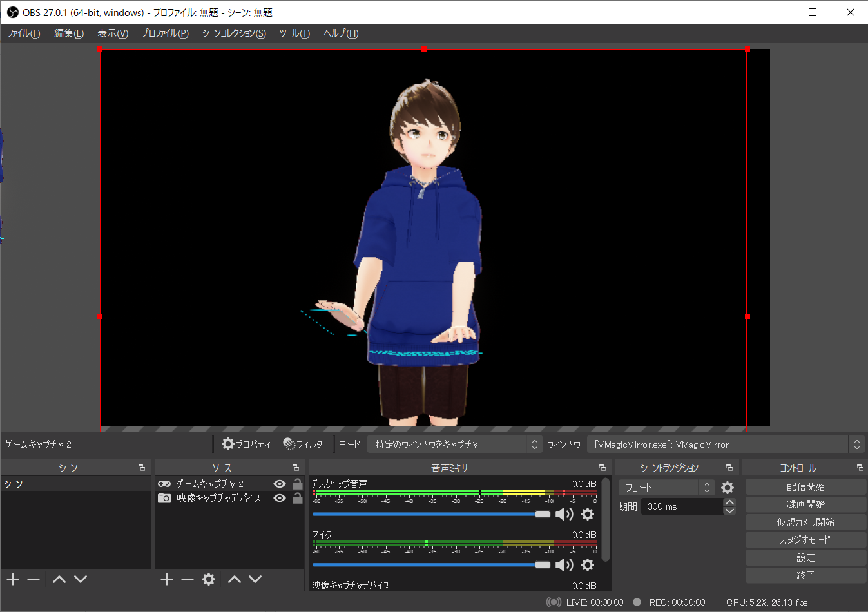The image size is (868, 612).
Task: Hide the 映像キャプチャデバイス source
Action: click(280, 498)
